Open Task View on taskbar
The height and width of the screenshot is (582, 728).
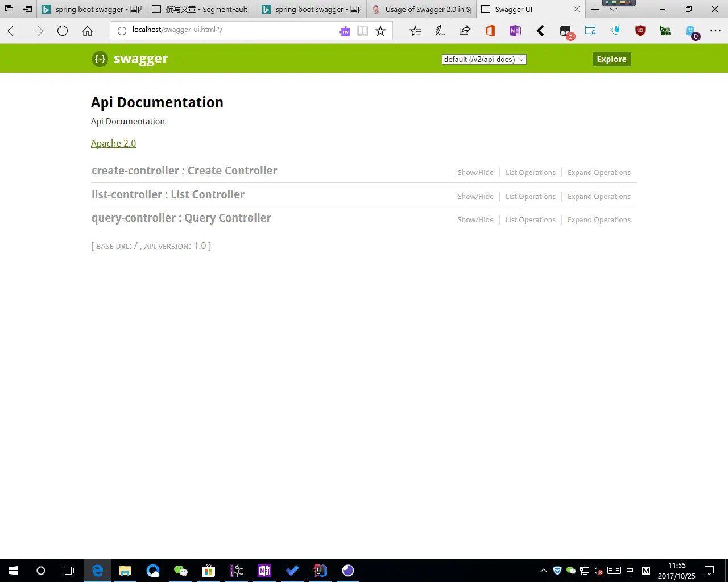click(68, 571)
